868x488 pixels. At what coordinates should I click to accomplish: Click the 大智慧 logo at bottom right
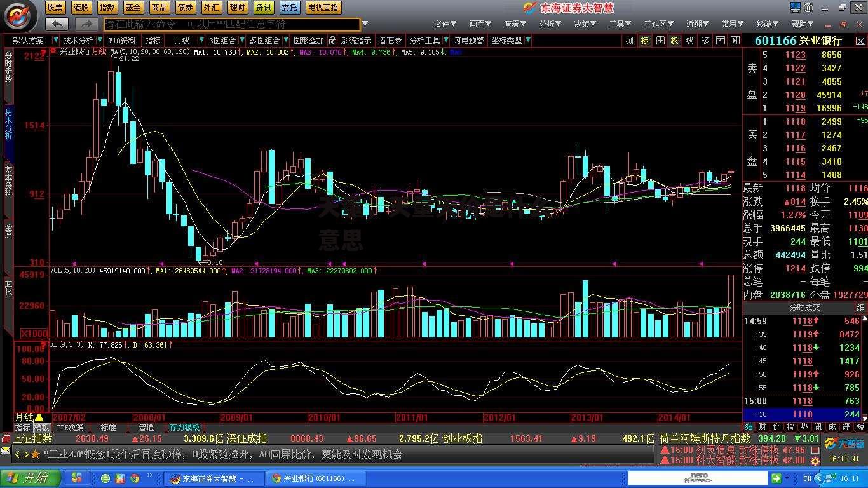click(845, 444)
